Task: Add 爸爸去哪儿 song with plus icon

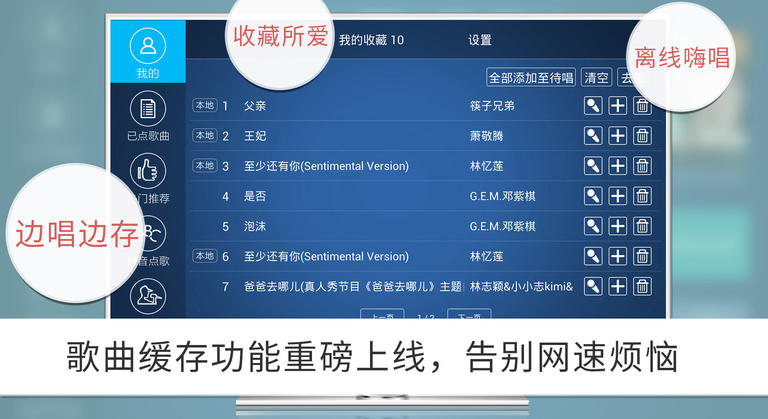Action: pos(617,287)
